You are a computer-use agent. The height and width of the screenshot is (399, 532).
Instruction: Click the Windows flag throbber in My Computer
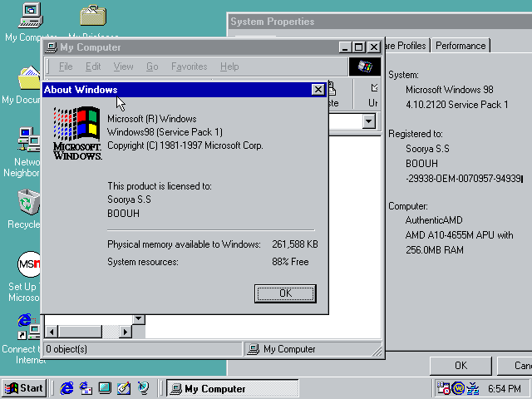pyautogui.click(x=365, y=66)
